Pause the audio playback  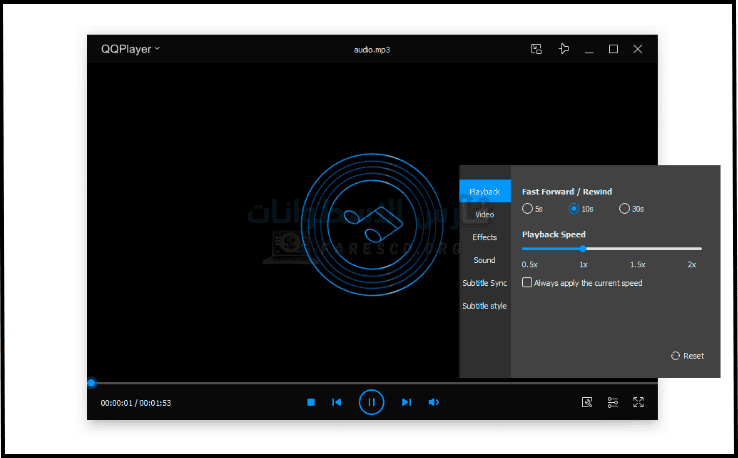pos(371,402)
